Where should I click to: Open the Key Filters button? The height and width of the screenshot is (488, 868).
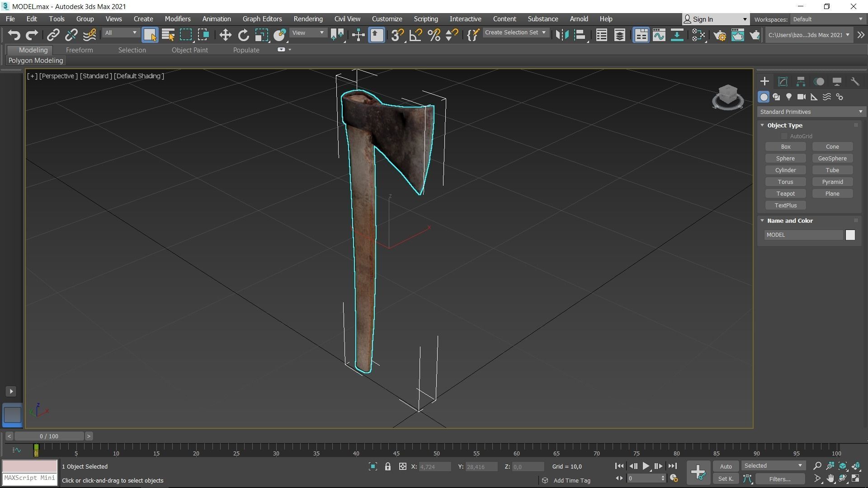coord(780,479)
